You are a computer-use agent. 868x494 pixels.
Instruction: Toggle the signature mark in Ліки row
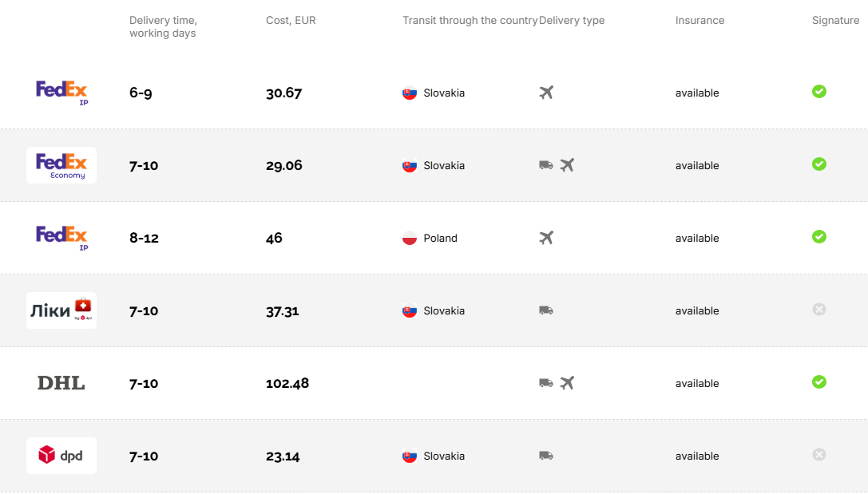pyautogui.click(x=818, y=310)
